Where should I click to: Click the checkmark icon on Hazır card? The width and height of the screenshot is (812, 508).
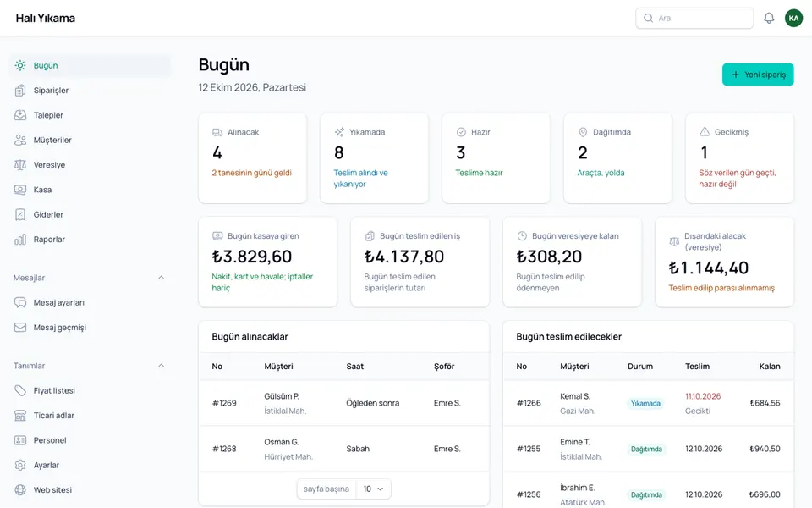click(461, 132)
